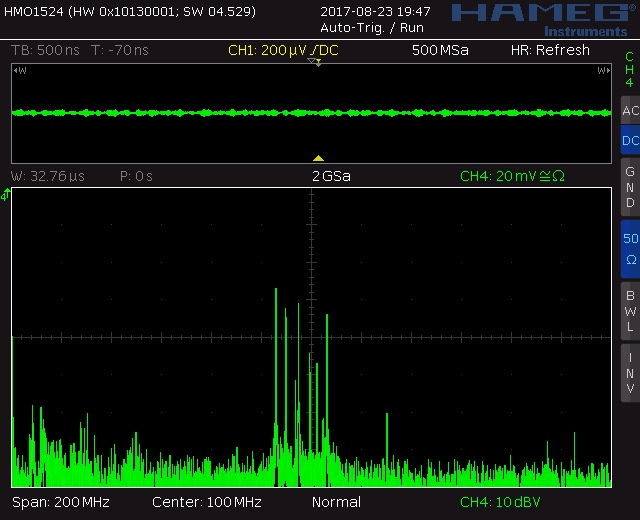
Task: Toggle GND coupling softkey
Action: pyautogui.click(x=629, y=186)
